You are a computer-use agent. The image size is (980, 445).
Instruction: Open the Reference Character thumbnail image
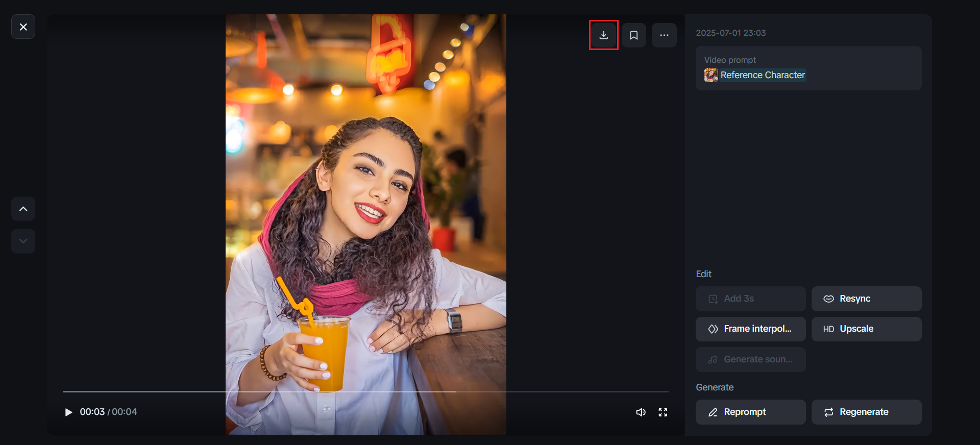coord(711,75)
